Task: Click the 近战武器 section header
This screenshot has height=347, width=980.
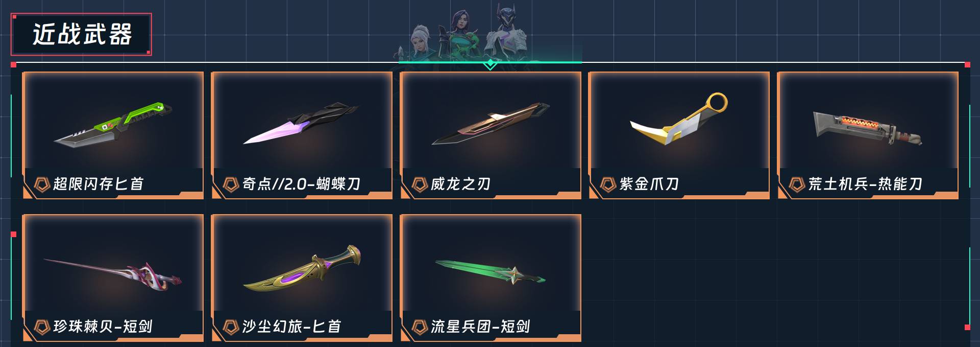Action: [82, 34]
